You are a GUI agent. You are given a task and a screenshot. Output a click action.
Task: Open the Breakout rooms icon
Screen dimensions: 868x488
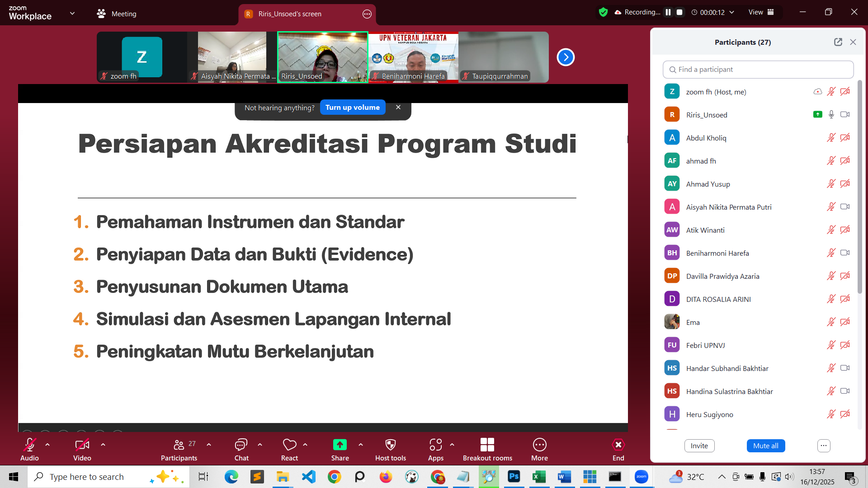[487, 445]
